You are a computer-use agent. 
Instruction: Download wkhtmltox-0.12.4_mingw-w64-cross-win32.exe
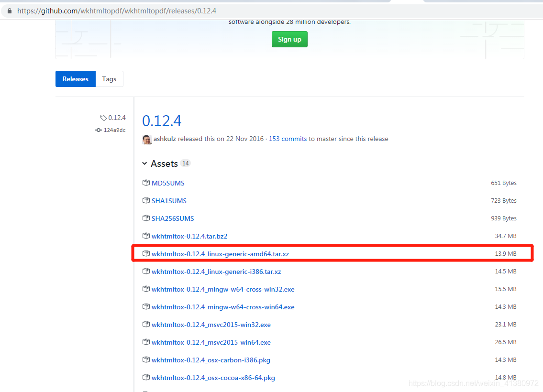pos(223,289)
